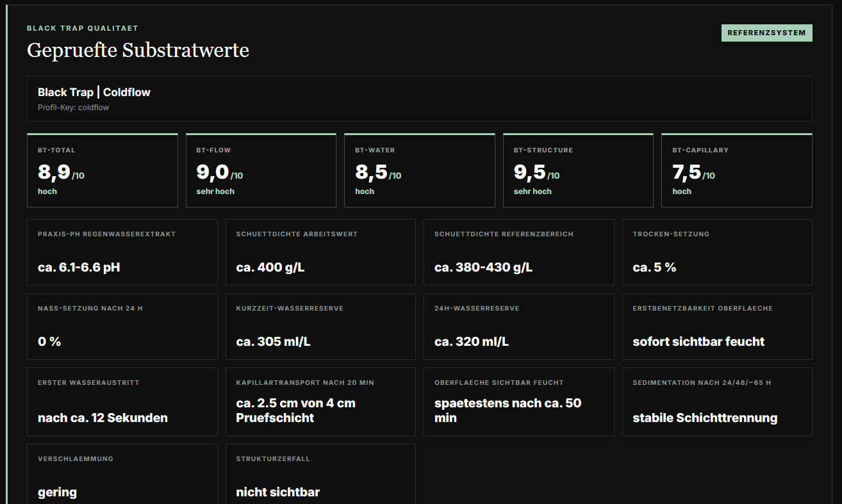Click "ca. 2.5 cm von 4 cm Pruefschicht"
The width and height of the screenshot is (842, 504).
295,411
